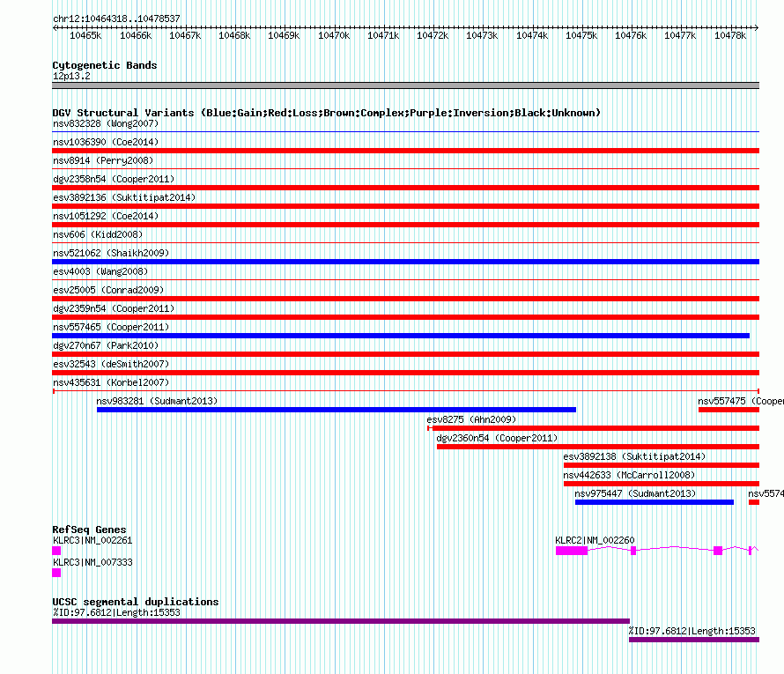784x674 pixels.
Task: Click dgv2359n54 (Cooper2011) variant label
Action: click(114, 308)
